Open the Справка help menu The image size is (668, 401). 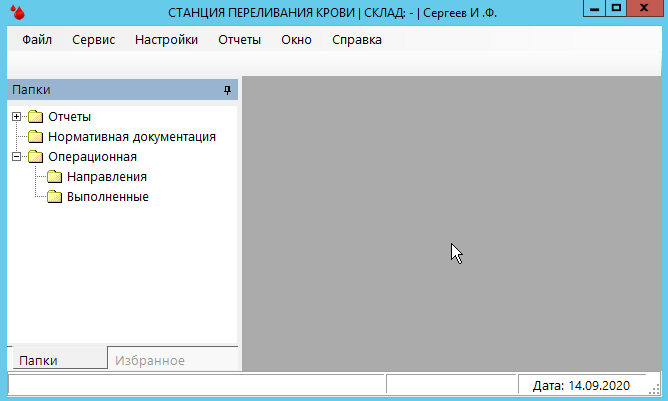[356, 41]
